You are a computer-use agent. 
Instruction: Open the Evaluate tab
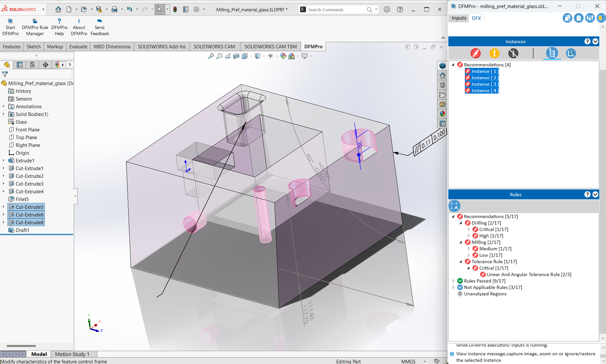[x=78, y=47]
